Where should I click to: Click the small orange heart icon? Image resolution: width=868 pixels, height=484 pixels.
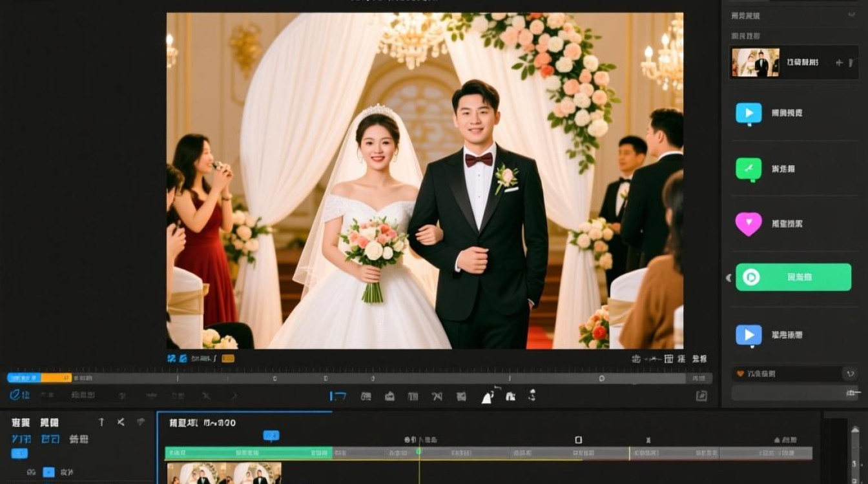740,374
